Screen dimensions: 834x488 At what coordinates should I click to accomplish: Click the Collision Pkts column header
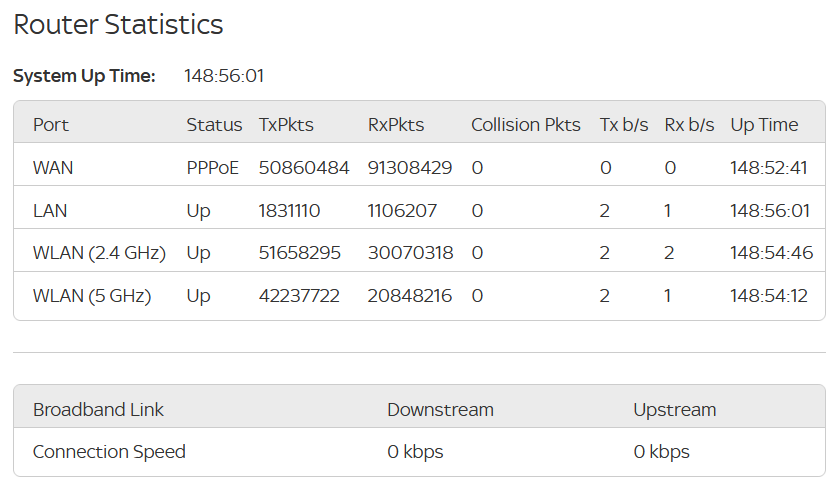(526, 125)
